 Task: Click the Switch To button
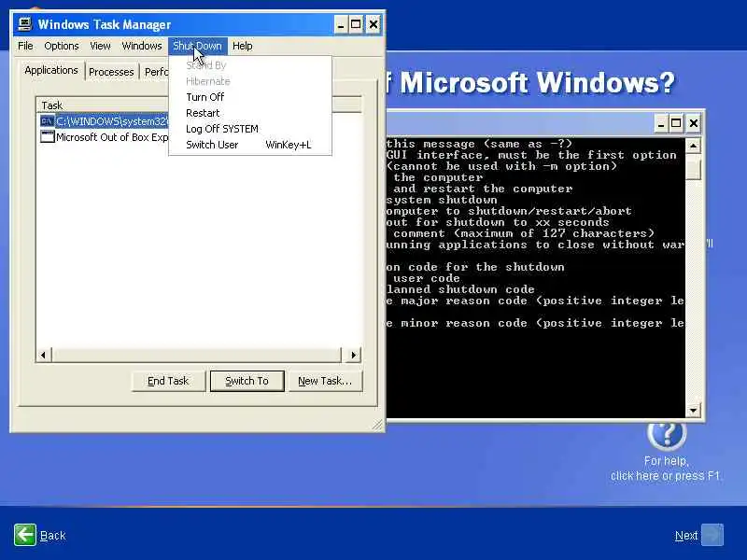tap(247, 381)
